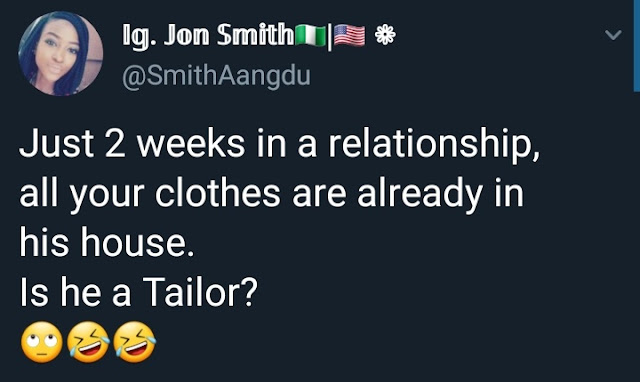Click the line "Just 2 weeks in a relationship,"
This screenshot has height=382, width=640.
280,144
